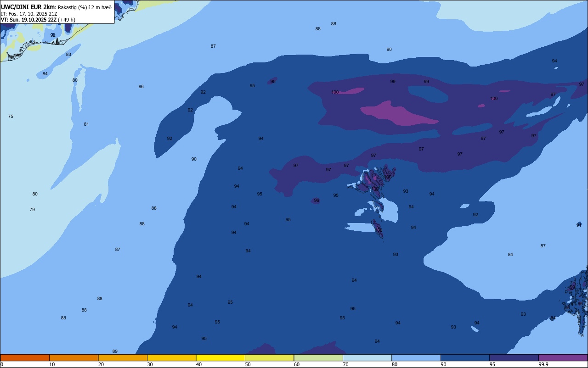Click the 80–90 light blue legend swatch
This screenshot has height=368, width=588.
pos(416,357)
